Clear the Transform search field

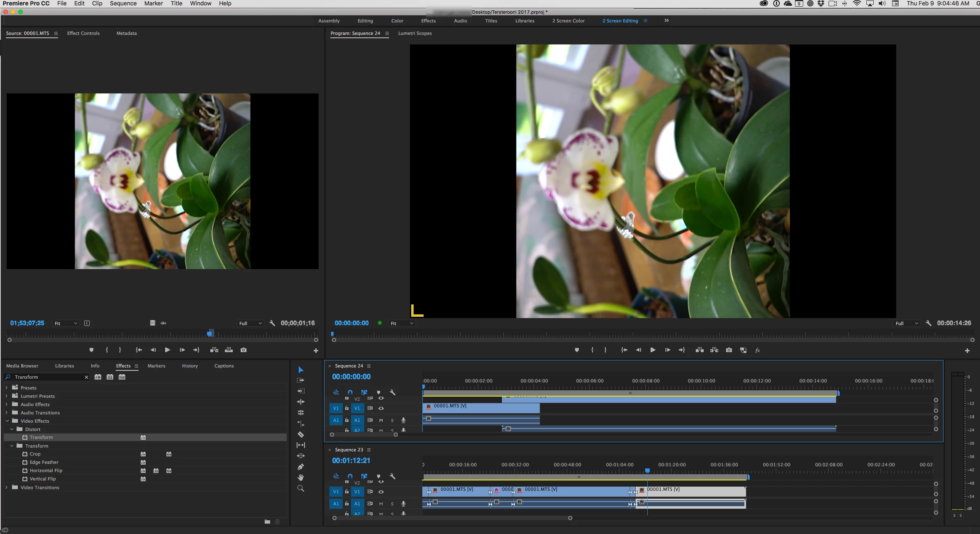pyautogui.click(x=86, y=377)
